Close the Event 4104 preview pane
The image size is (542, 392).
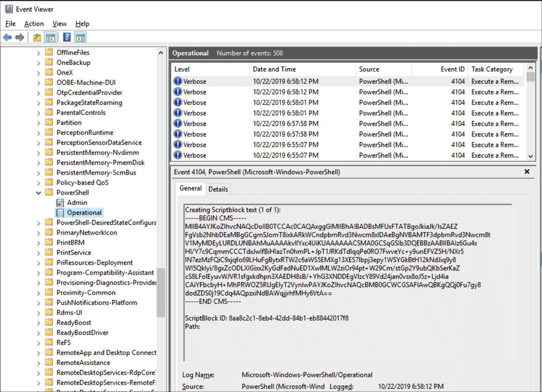click(526, 172)
